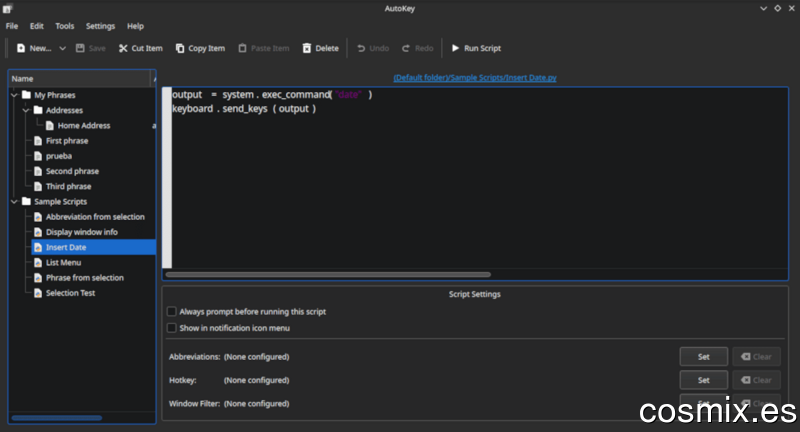Clear the configured hotkey

(757, 380)
